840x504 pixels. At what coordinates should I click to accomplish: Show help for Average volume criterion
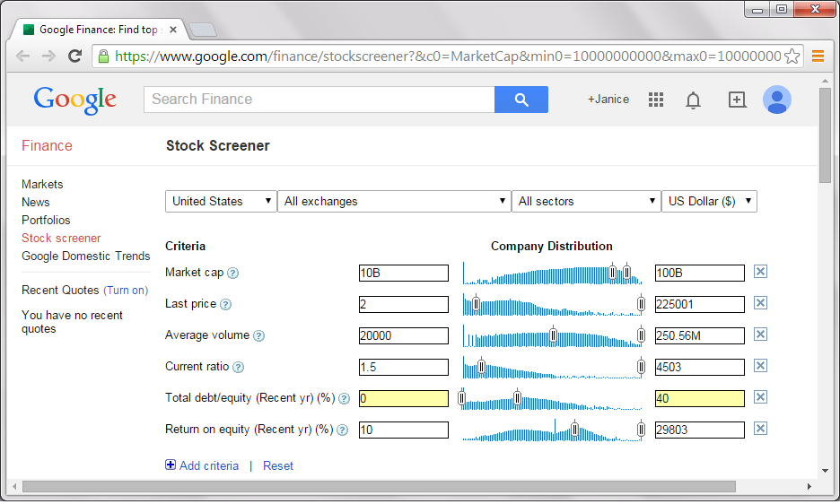(258, 335)
